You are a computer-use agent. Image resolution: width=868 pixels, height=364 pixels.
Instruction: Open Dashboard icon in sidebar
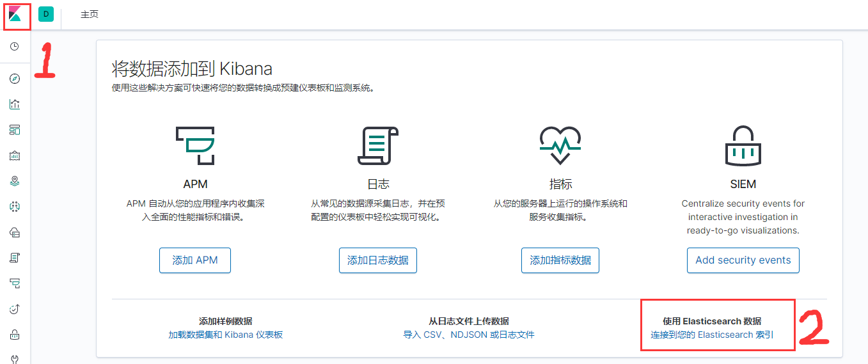(x=15, y=130)
